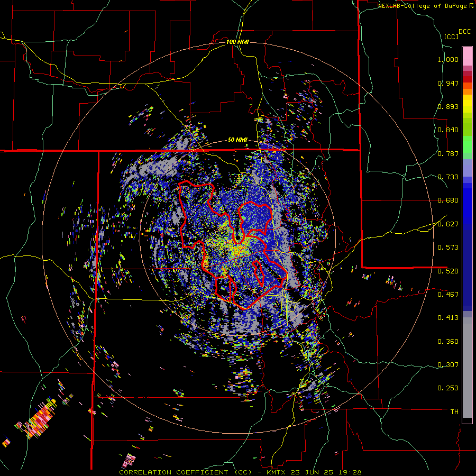The width and height of the screenshot is (476, 476).
Task: Click the 50 NMI range ring label
Action: 237,140
